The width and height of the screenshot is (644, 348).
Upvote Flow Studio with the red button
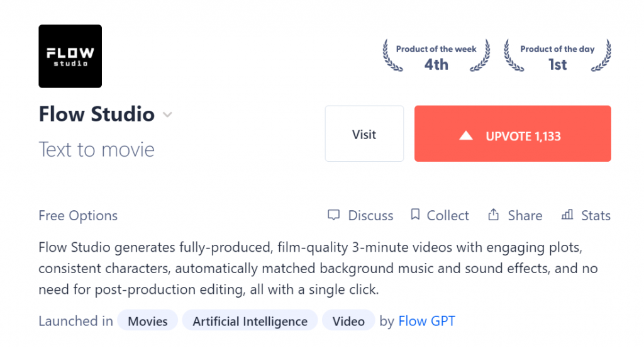coord(513,133)
